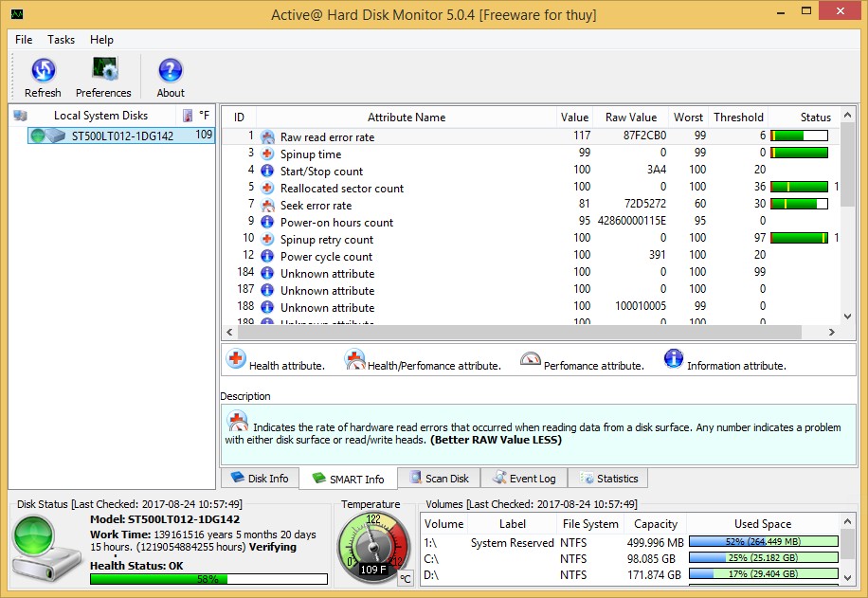Click the temperature gauge dial

click(x=373, y=546)
